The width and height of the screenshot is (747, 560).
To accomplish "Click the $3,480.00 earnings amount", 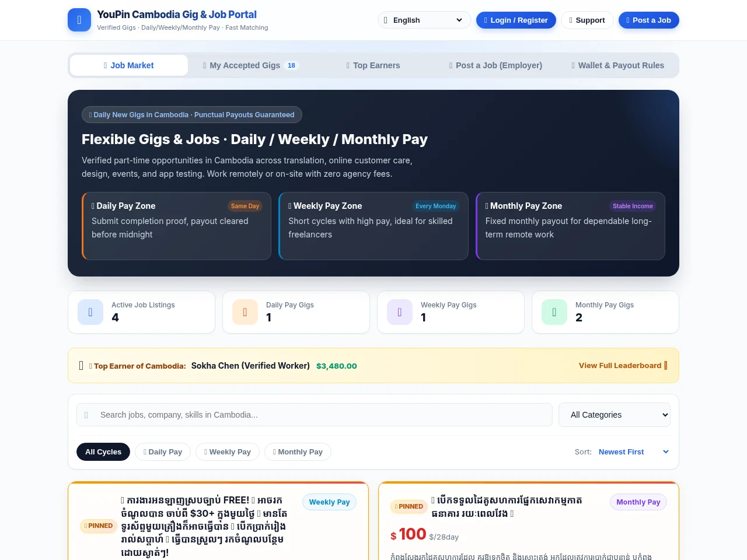I will [337, 366].
